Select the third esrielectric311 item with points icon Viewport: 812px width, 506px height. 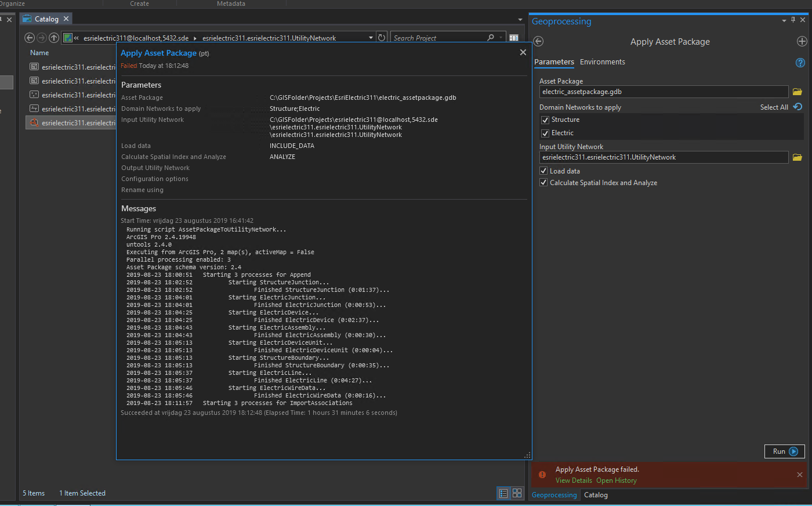[73, 95]
